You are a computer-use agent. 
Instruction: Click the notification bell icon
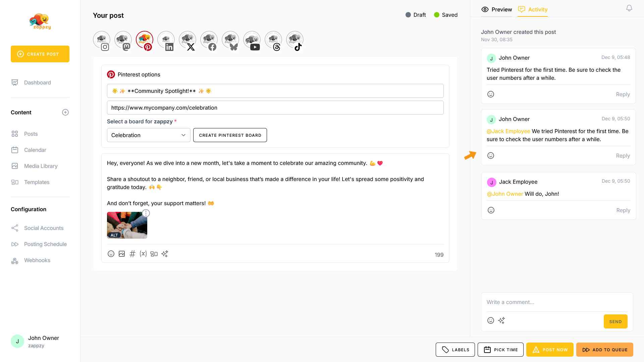pos(629,8)
